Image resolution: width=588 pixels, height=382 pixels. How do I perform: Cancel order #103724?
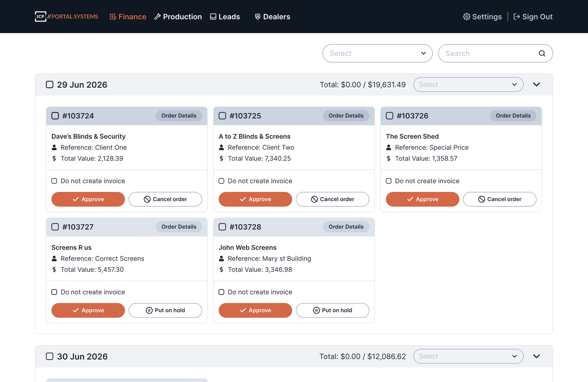point(165,199)
